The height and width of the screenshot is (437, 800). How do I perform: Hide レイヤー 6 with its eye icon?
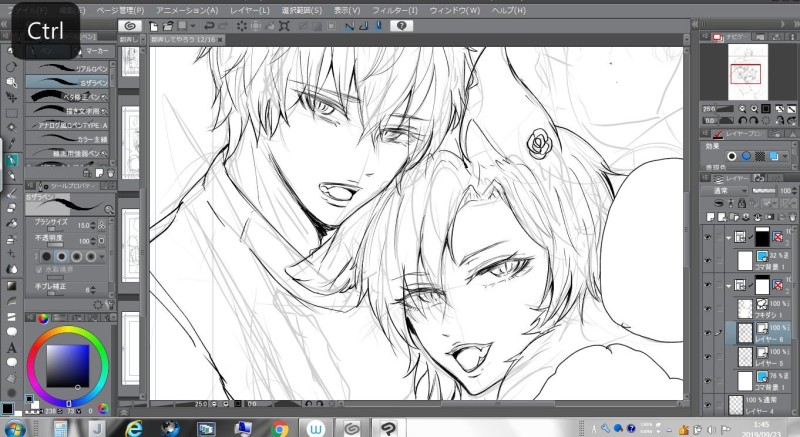pyautogui.click(x=707, y=332)
